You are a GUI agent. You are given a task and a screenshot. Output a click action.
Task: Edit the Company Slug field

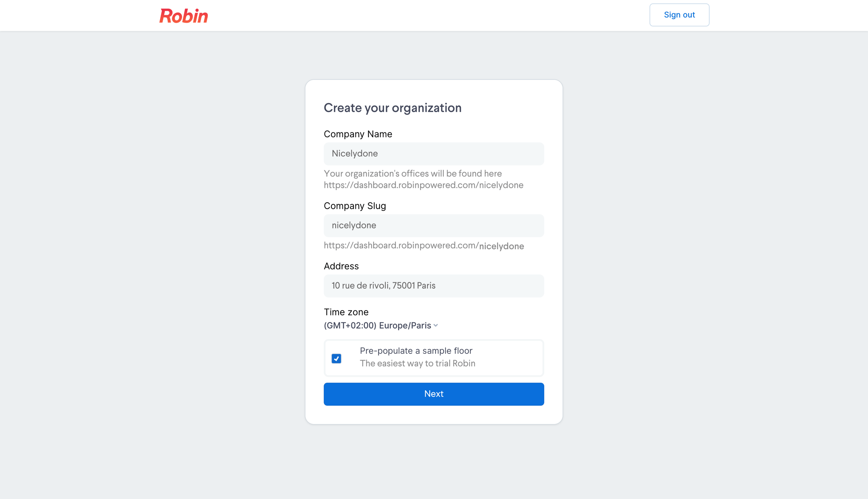(x=434, y=225)
